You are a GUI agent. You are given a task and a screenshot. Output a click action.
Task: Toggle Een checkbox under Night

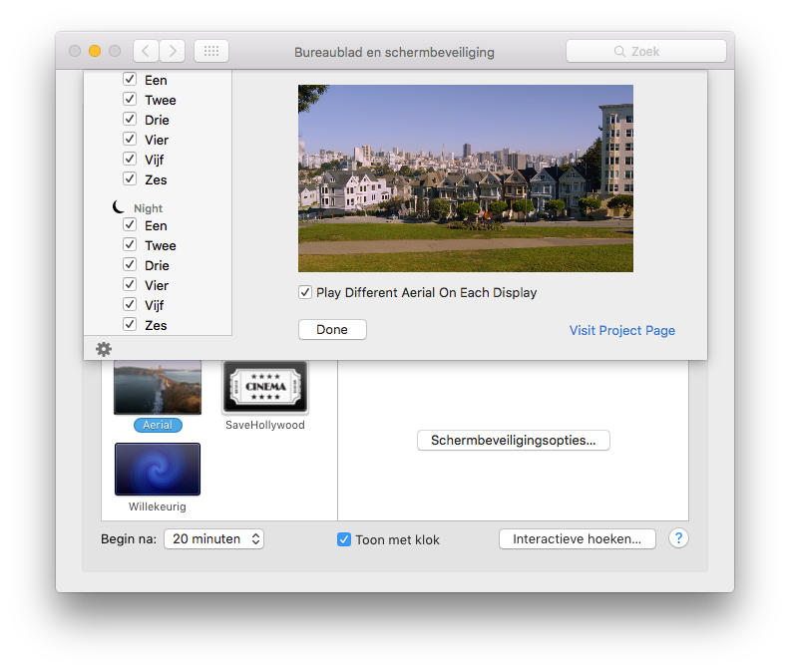click(x=130, y=224)
